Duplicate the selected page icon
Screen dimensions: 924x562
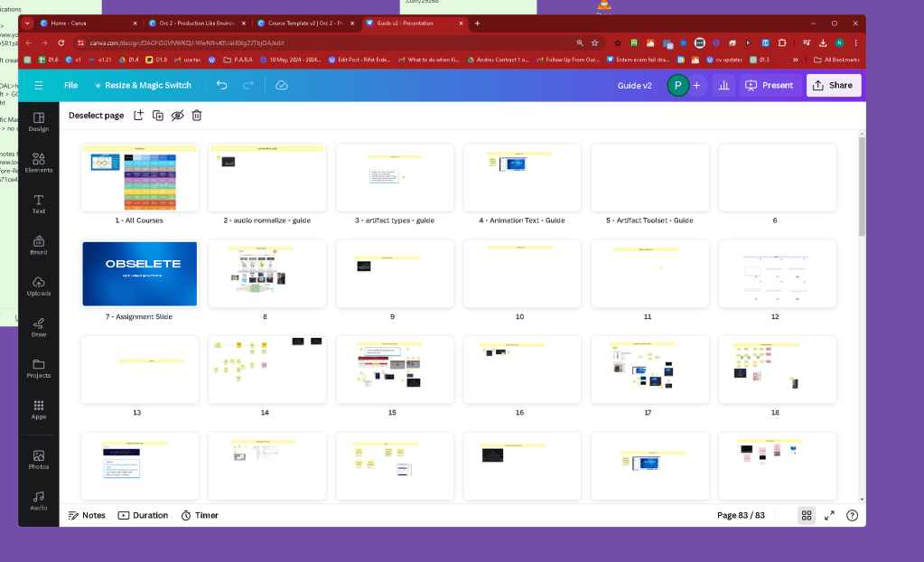[158, 116]
